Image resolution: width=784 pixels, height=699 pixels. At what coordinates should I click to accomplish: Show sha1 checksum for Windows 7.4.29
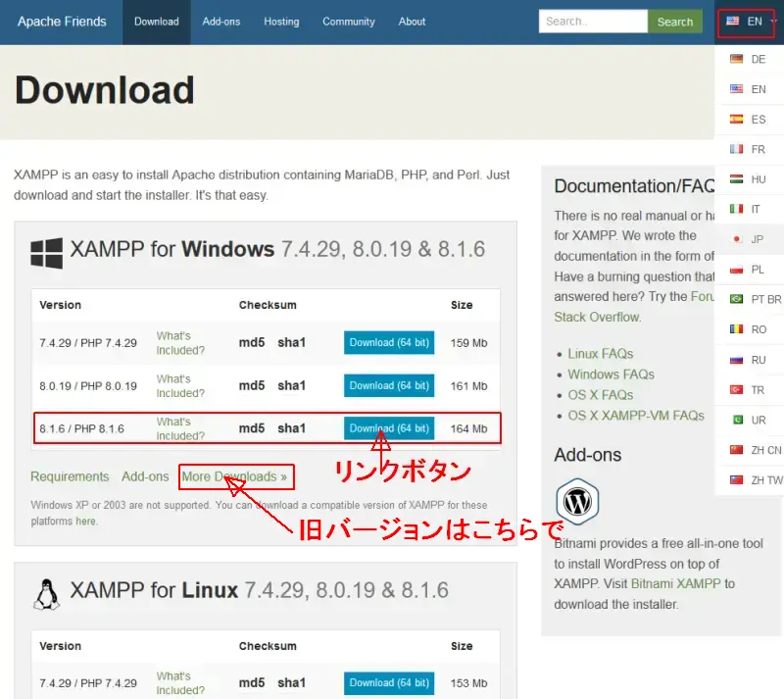tap(291, 343)
